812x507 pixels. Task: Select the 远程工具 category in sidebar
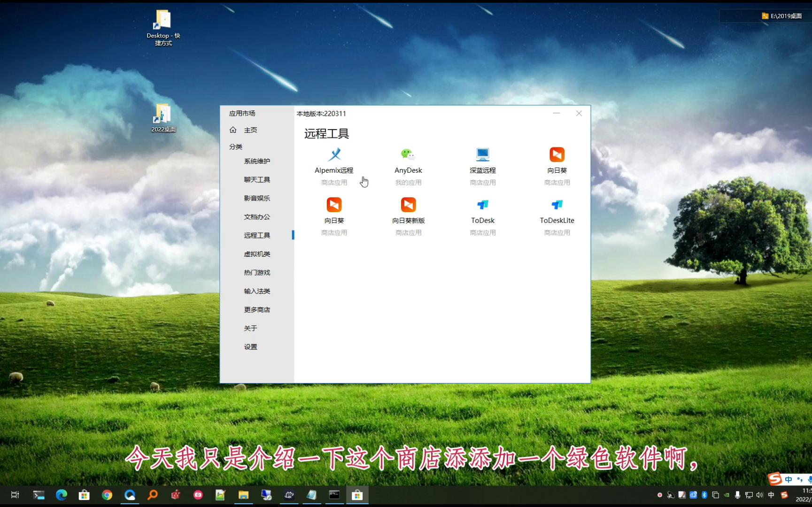(x=257, y=235)
